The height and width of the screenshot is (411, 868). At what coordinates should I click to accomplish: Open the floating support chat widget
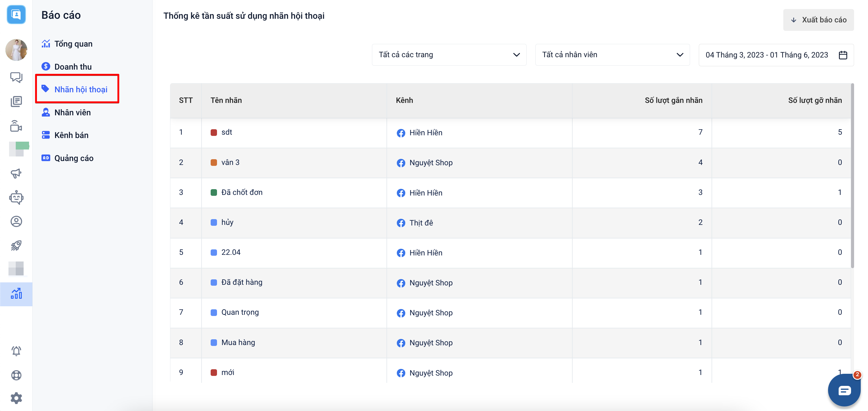(844, 390)
